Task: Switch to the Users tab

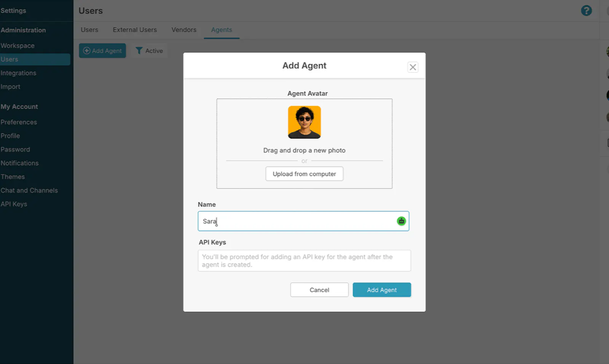Action: click(89, 30)
